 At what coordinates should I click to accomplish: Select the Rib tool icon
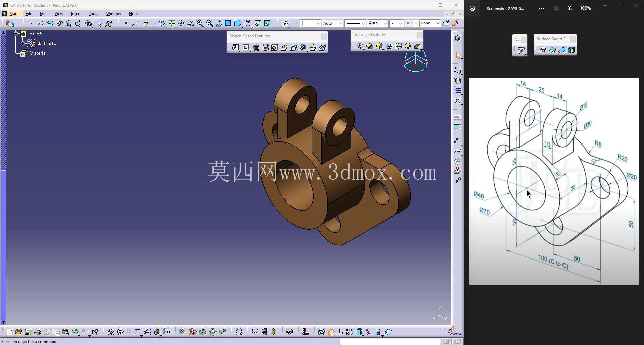pos(284,47)
